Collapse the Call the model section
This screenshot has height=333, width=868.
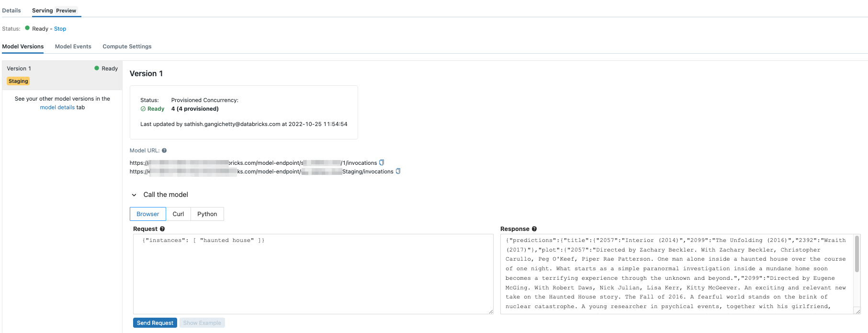tap(134, 195)
